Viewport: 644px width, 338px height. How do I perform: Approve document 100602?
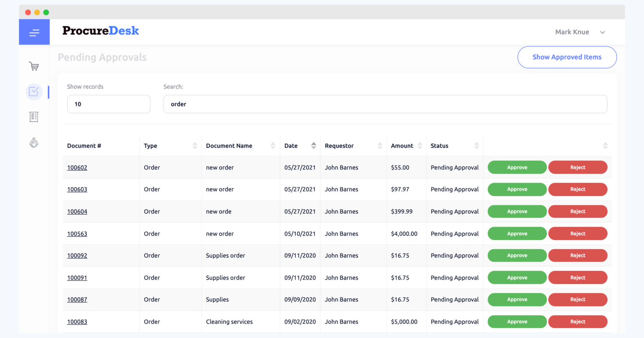click(x=517, y=167)
